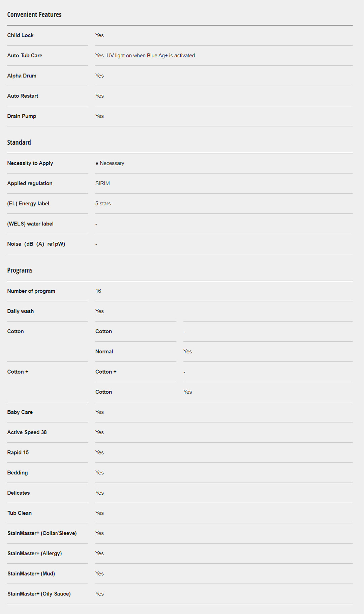Click the Convenient Features section heading
Screen dimensions: 364x614
coord(34,15)
